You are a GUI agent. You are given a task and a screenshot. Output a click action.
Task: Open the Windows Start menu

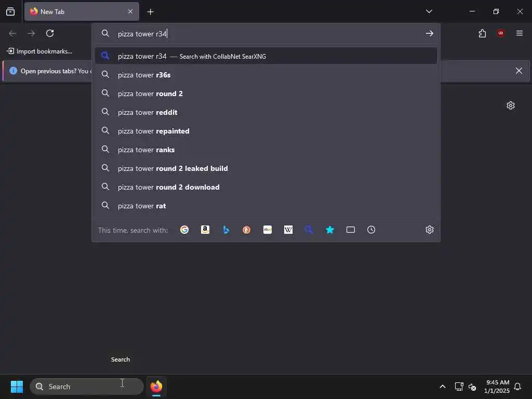pos(17,387)
